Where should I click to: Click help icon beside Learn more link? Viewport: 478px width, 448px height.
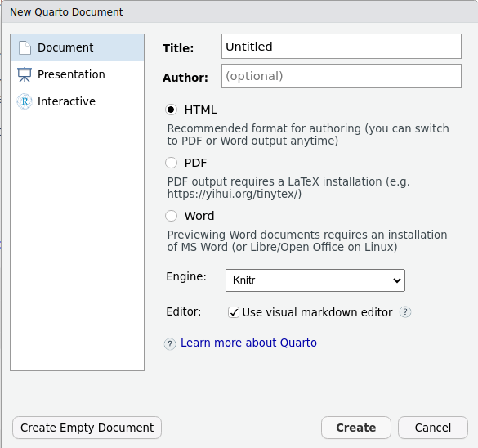point(170,344)
